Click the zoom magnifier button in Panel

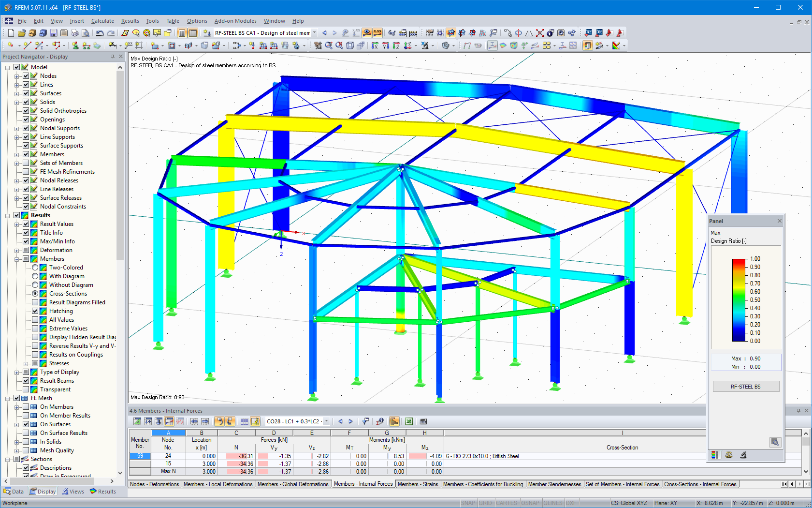tap(775, 442)
